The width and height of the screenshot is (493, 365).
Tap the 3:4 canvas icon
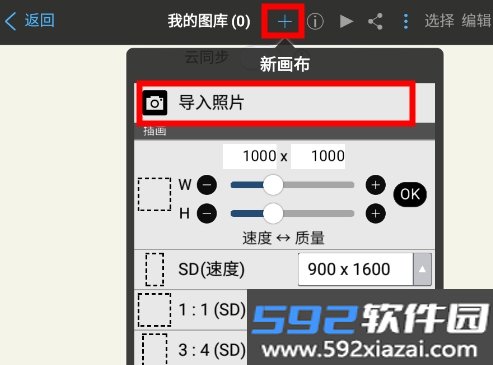[154, 349]
